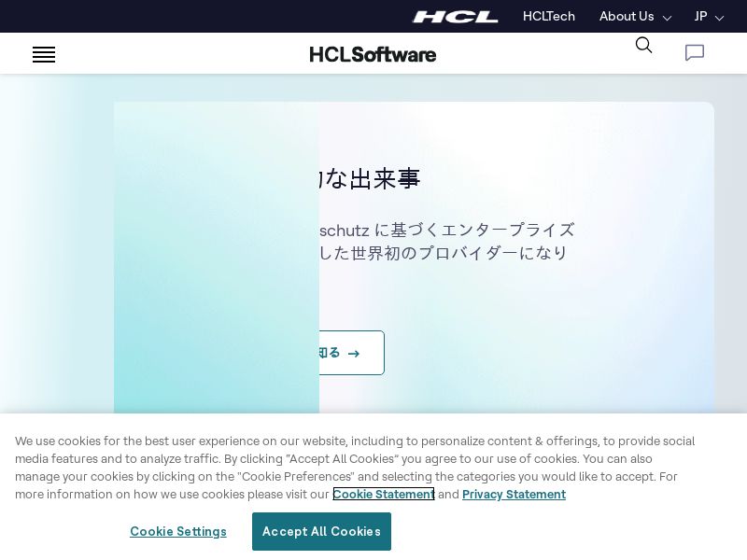Click the cookie notice paragraph text
The image size is (747, 560).
pos(355,458)
